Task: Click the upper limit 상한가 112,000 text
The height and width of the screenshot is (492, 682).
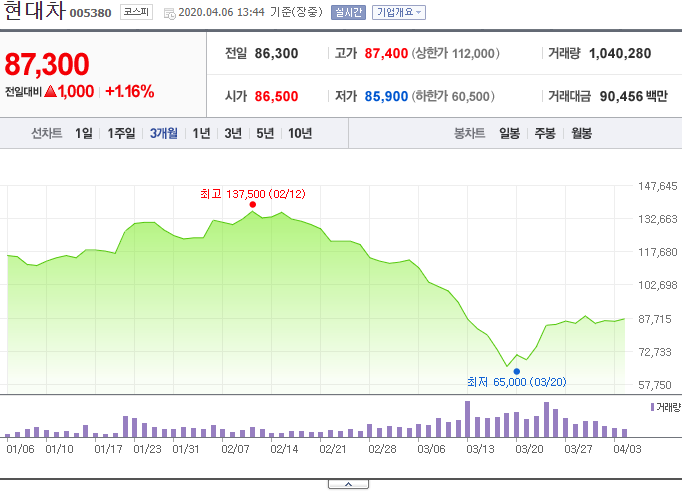Action: 455,54
